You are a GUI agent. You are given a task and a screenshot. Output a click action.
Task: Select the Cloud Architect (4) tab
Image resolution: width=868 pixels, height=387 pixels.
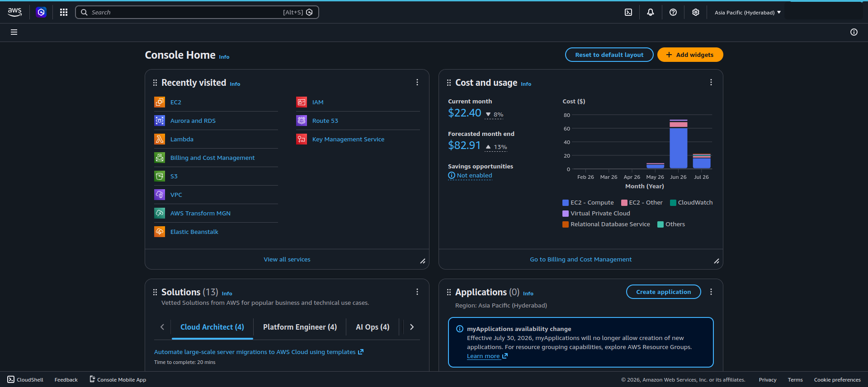tap(212, 327)
